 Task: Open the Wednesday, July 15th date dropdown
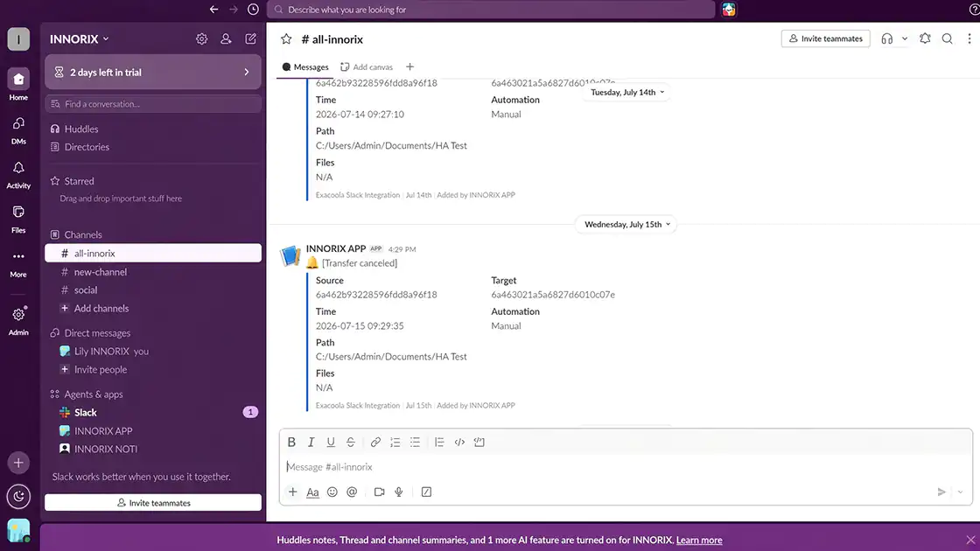pyautogui.click(x=626, y=224)
